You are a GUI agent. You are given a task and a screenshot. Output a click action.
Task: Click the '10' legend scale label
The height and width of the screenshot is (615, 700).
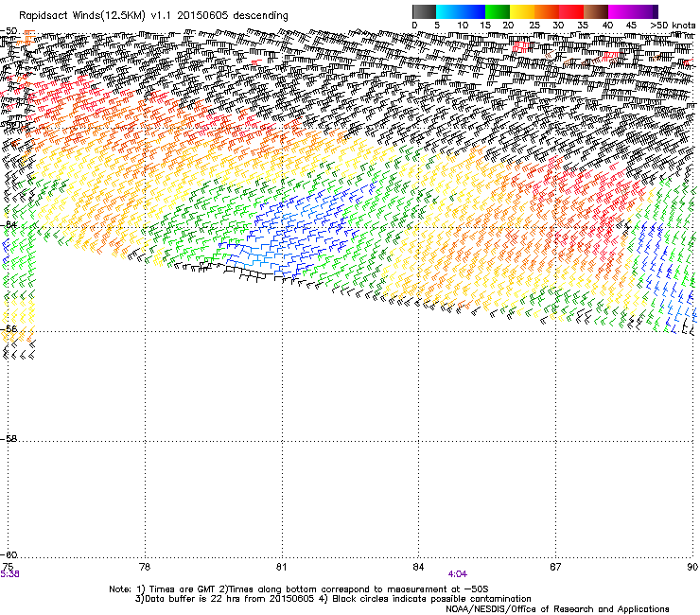463,26
